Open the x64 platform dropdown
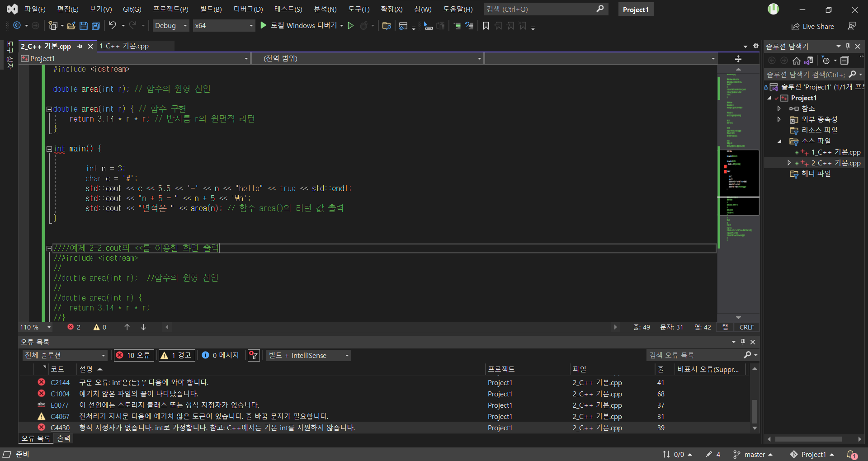 [224, 26]
